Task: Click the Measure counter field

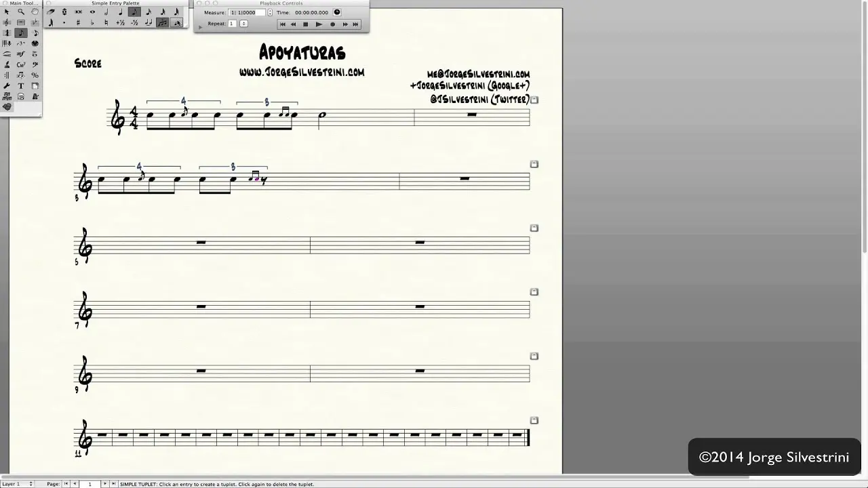Action: point(247,12)
